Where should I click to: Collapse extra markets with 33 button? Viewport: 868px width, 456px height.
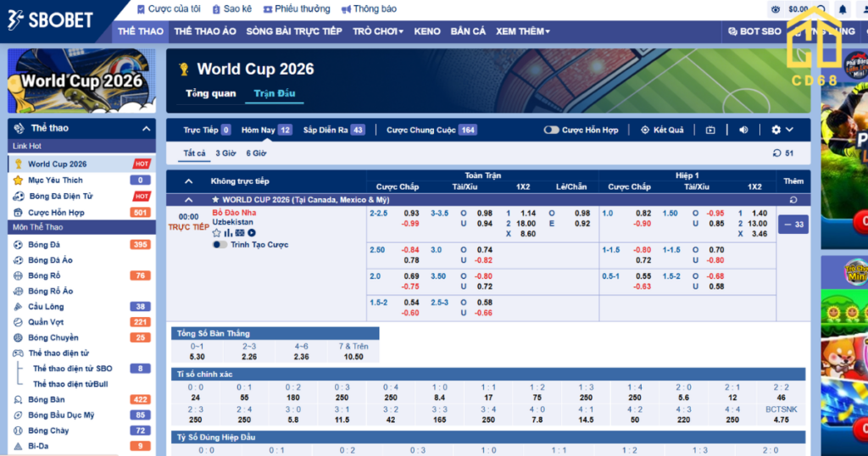[793, 224]
